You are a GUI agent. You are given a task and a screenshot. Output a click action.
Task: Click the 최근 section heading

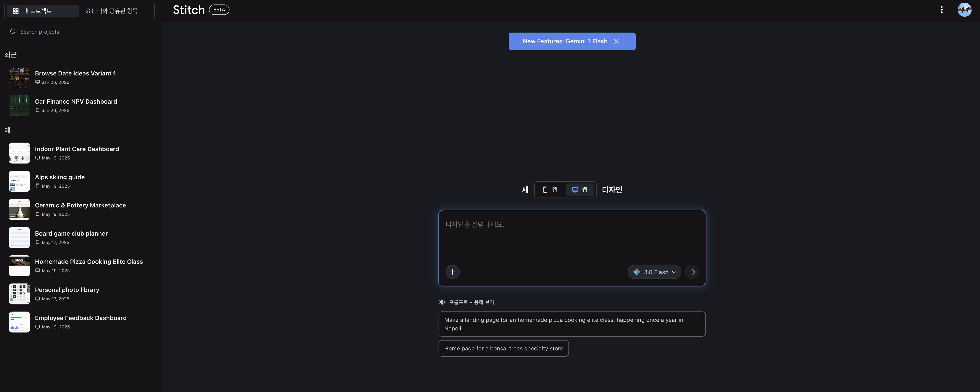[10, 54]
